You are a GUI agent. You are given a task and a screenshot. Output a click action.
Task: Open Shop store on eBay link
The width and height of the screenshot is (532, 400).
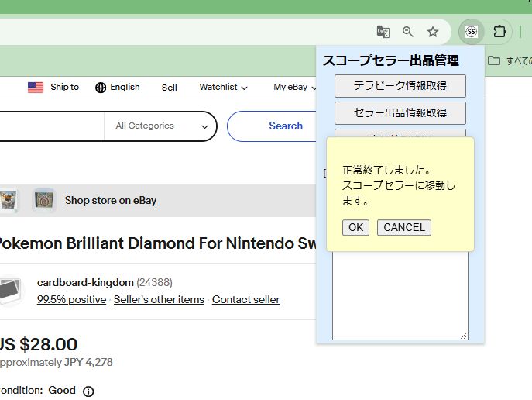pos(111,200)
